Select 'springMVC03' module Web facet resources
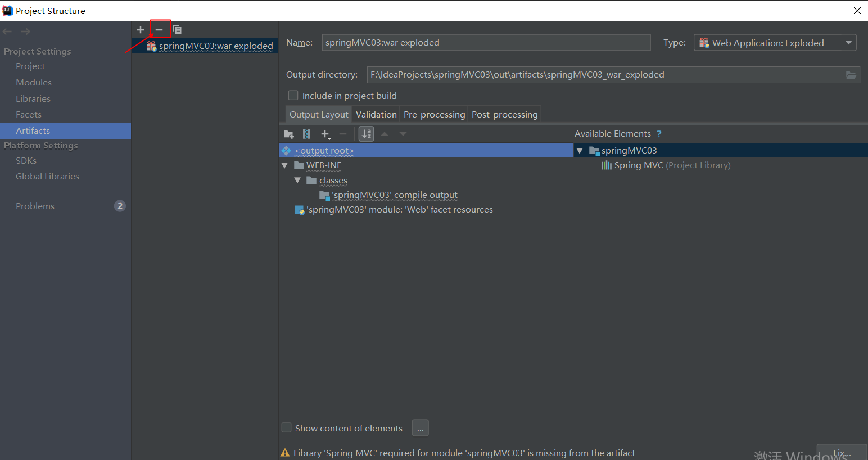Screen dimensions: 868x460 (x=400, y=210)
